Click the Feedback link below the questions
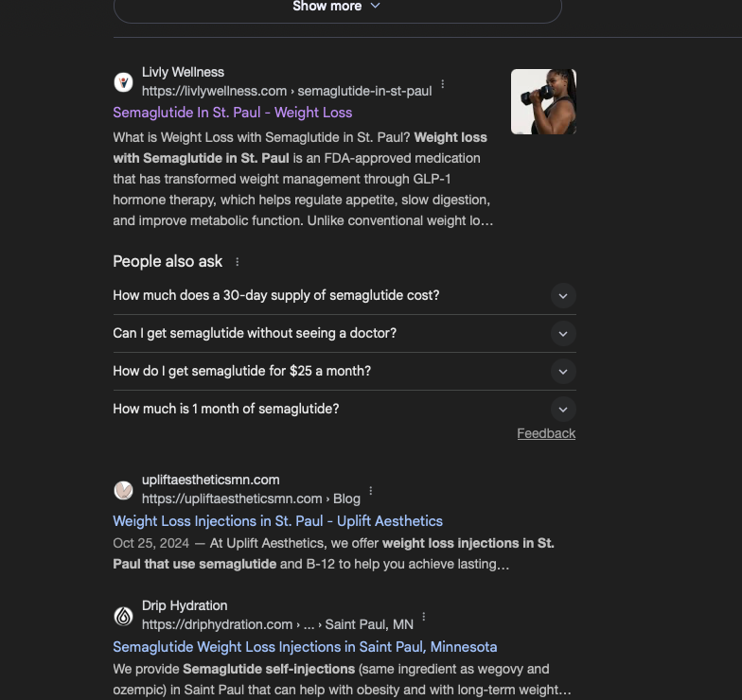The width and height of the screenshot is (742, 700). (546, 433)
